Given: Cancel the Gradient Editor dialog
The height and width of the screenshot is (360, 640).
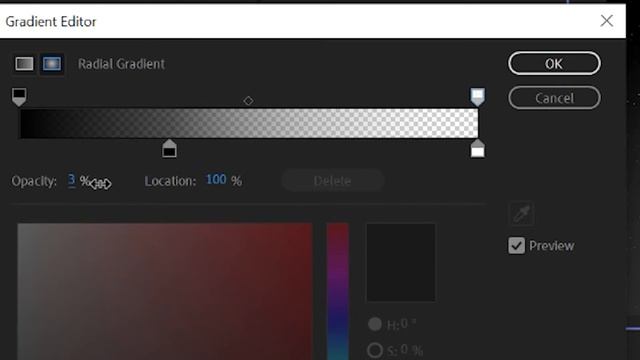Looking at the screenshot, I should 554,98.
